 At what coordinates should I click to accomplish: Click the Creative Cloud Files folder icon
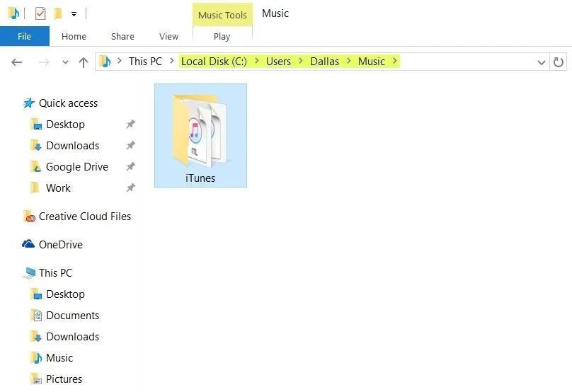coord(29,217)
